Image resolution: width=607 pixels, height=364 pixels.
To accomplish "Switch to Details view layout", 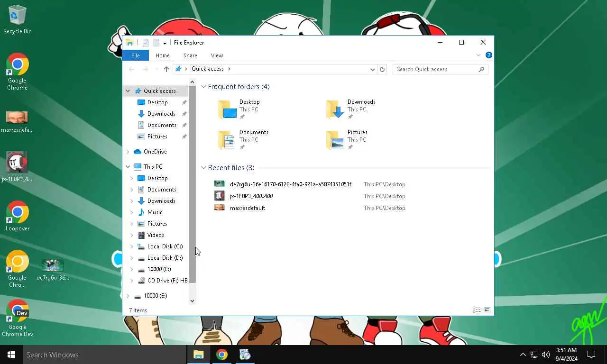I will tap(477, 310).
